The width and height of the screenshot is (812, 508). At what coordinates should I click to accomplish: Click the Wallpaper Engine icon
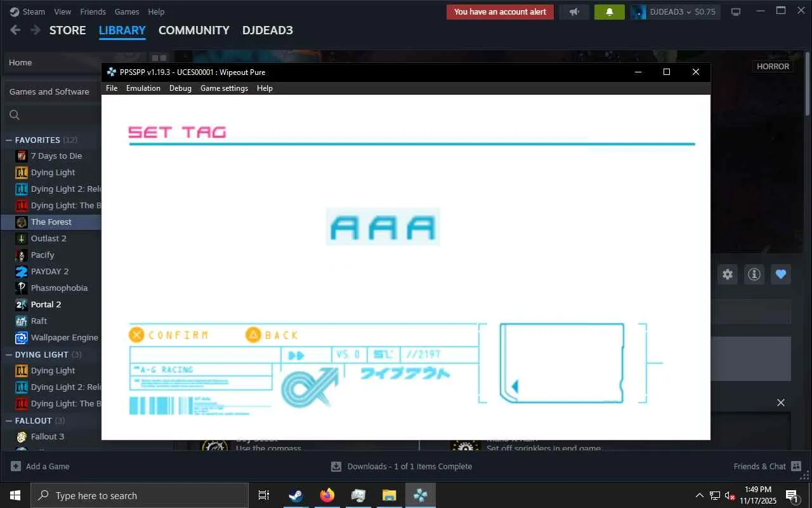22,337
